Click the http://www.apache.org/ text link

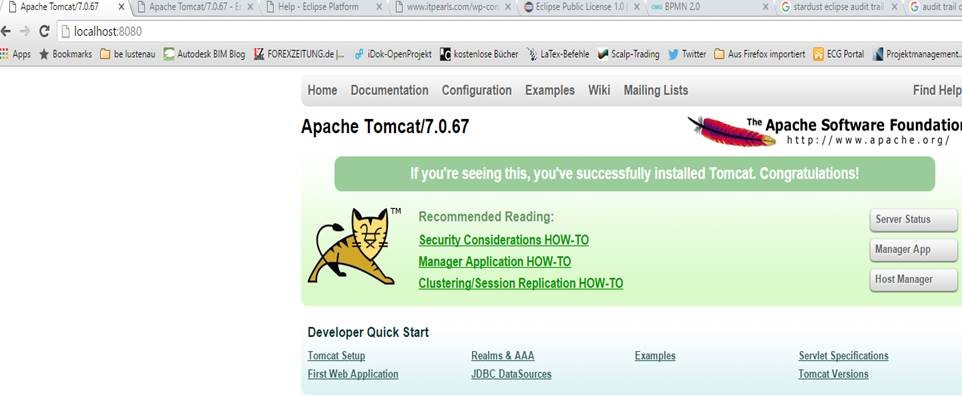(868, 141)
